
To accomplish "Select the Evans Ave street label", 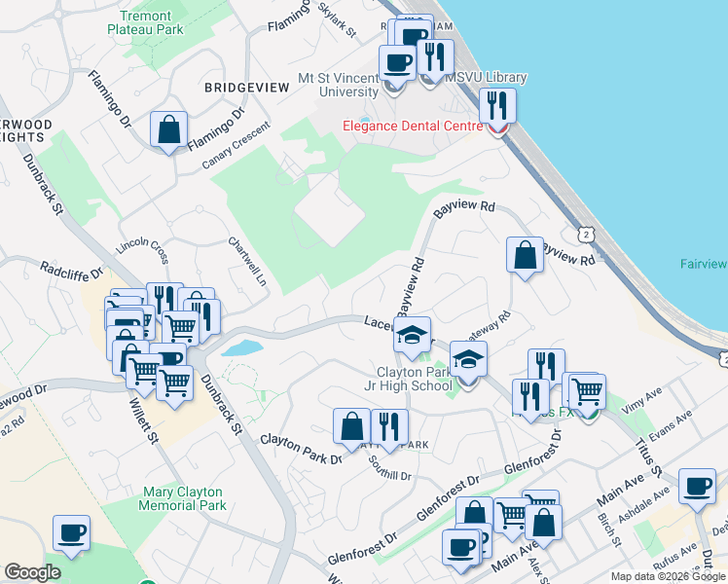I will coord(671,426).
